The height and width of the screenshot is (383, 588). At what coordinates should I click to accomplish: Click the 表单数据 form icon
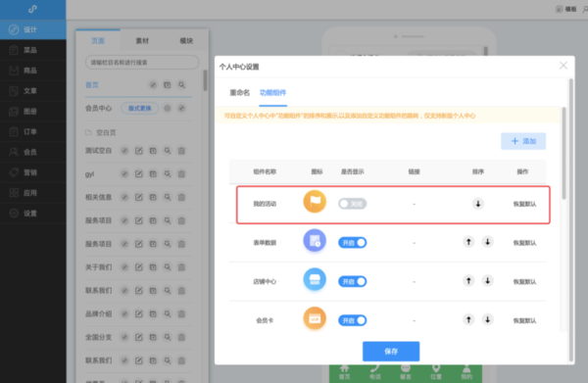click(x=315, y=241)
